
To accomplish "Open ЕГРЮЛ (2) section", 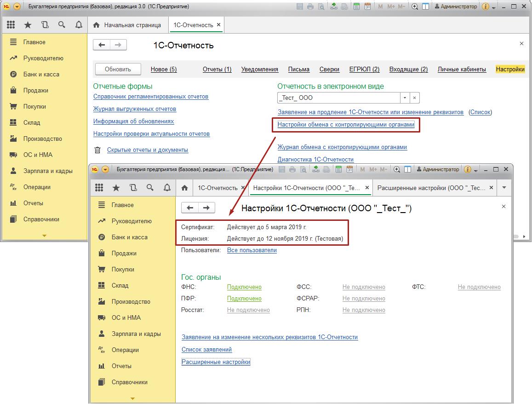I will [x=364, y=69].
